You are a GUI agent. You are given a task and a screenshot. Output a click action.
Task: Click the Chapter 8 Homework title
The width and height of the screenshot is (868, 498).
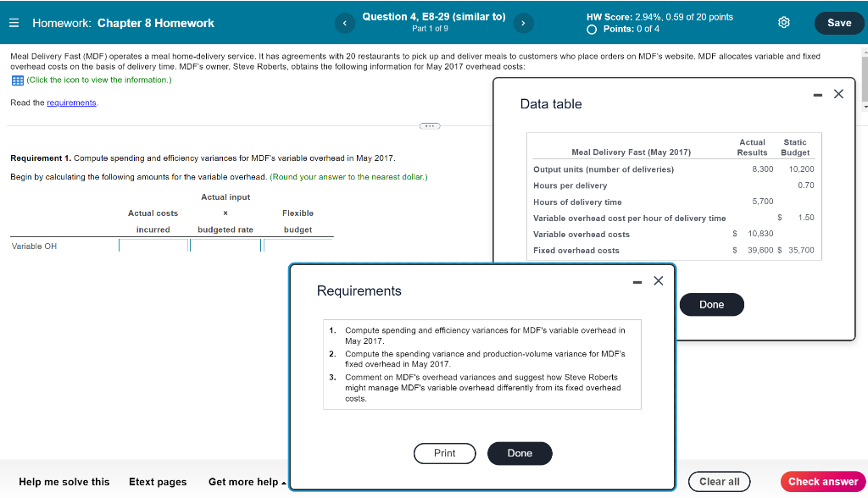coord(156,23)
